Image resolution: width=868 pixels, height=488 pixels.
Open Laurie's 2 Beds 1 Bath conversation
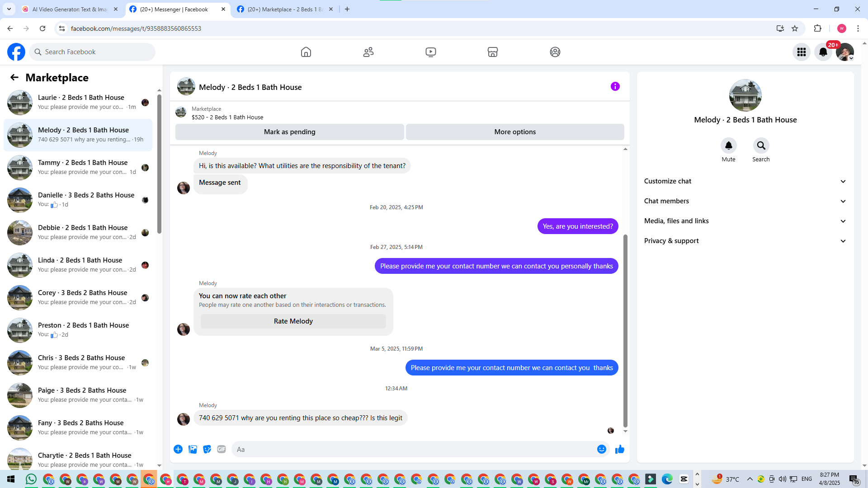pos(80,102)
